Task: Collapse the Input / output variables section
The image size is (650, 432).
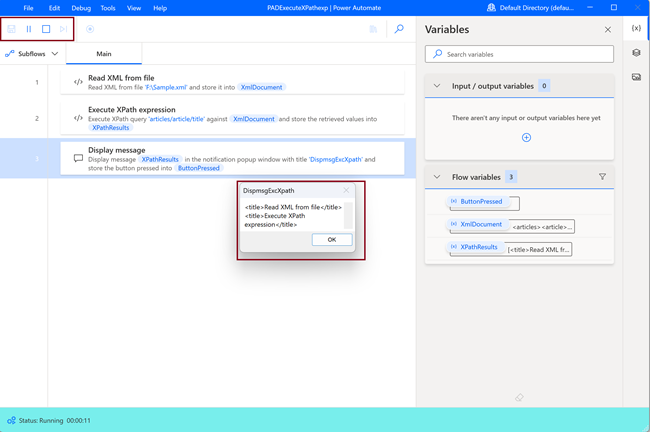Action: 437,86
